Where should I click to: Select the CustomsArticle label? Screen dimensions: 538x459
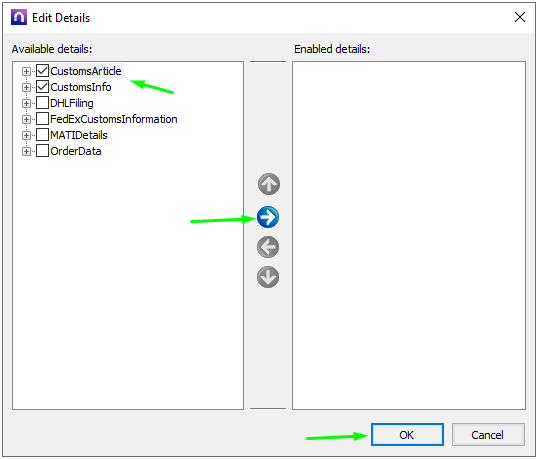86,71
